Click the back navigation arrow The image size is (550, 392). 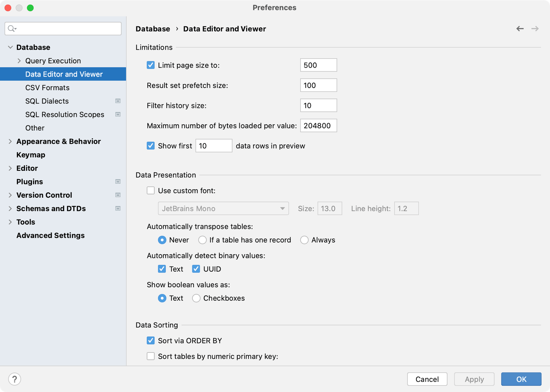(x=520, y=29)
